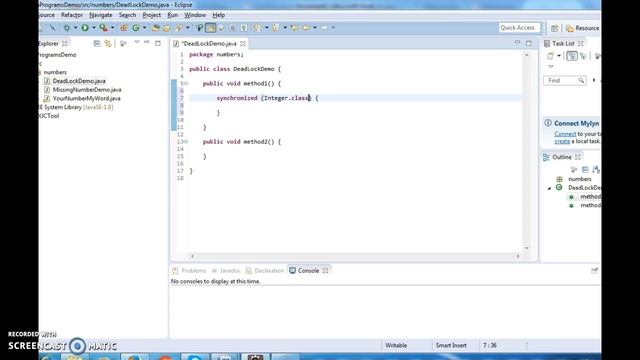Screen dimensions: 640x360
Task: Open Package Explorer View Menu triangle
Action: pyautogui.click(x=137, y=42)
